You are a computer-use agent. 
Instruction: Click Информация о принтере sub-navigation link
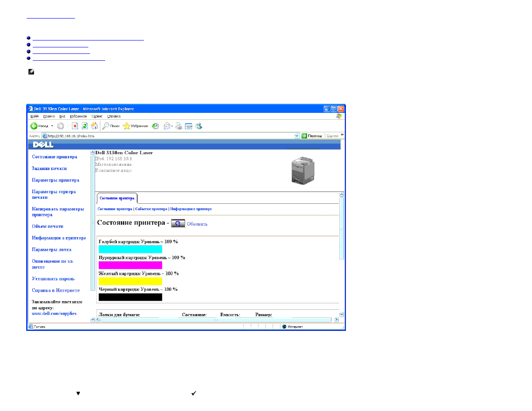[191, 209]
